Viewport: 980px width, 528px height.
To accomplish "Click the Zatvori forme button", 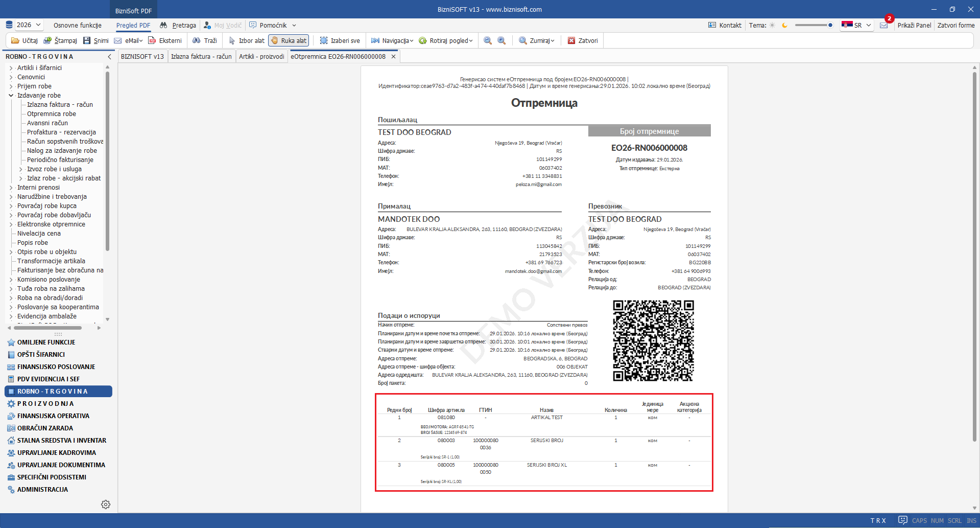I will 955,26.
